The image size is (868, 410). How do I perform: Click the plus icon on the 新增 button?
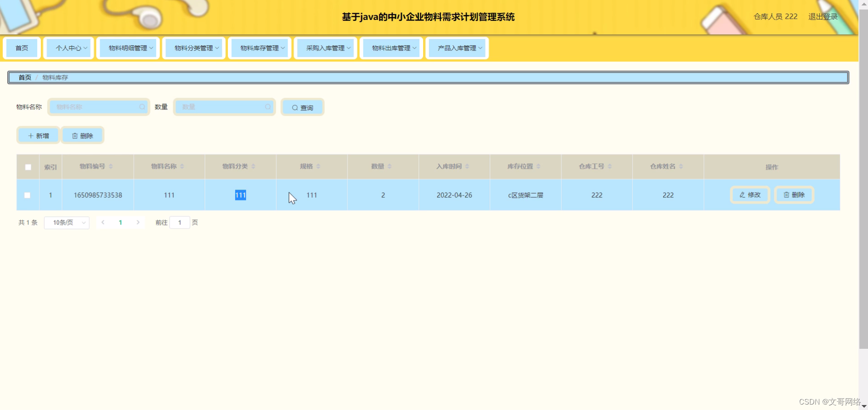coord(30,135)
